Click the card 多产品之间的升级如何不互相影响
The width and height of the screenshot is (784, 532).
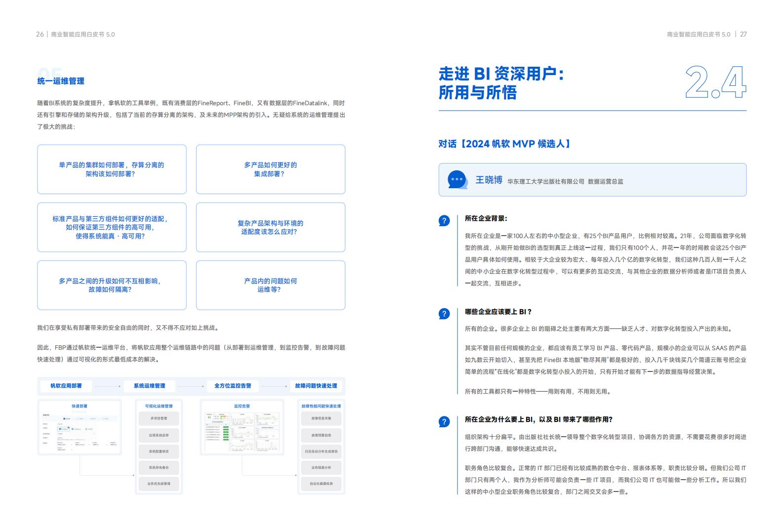pos(112,285)
